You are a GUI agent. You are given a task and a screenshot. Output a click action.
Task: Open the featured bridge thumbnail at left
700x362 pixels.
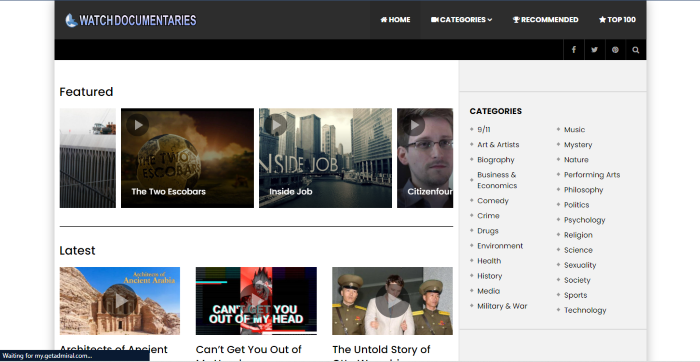click(x=88, y=158)
